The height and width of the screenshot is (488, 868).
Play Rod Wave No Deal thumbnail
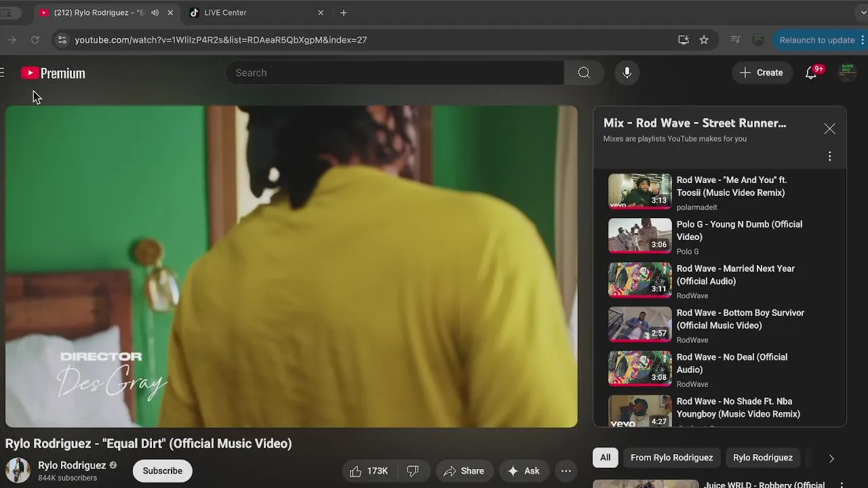[639, 368]
